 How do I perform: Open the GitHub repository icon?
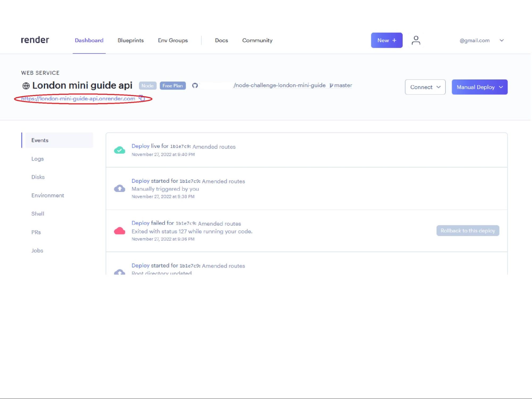point(195,86)
